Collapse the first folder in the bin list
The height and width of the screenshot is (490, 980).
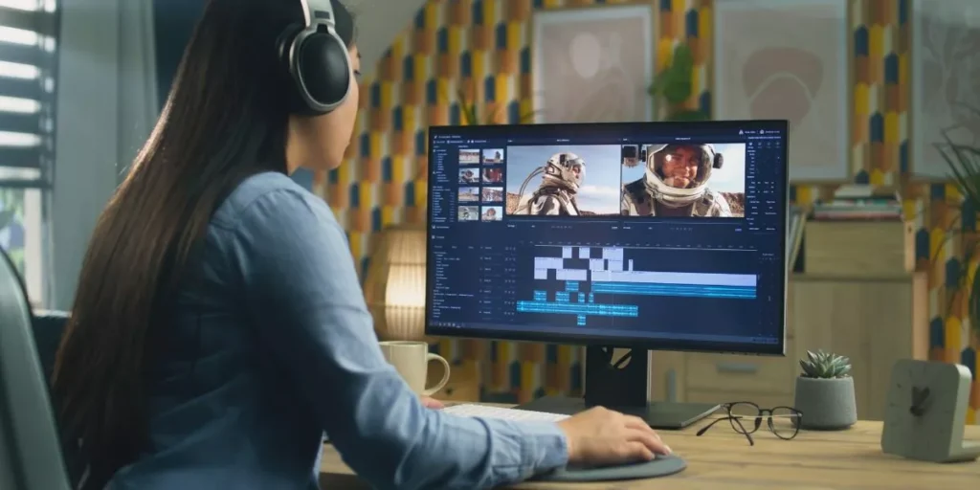(436, 148)
